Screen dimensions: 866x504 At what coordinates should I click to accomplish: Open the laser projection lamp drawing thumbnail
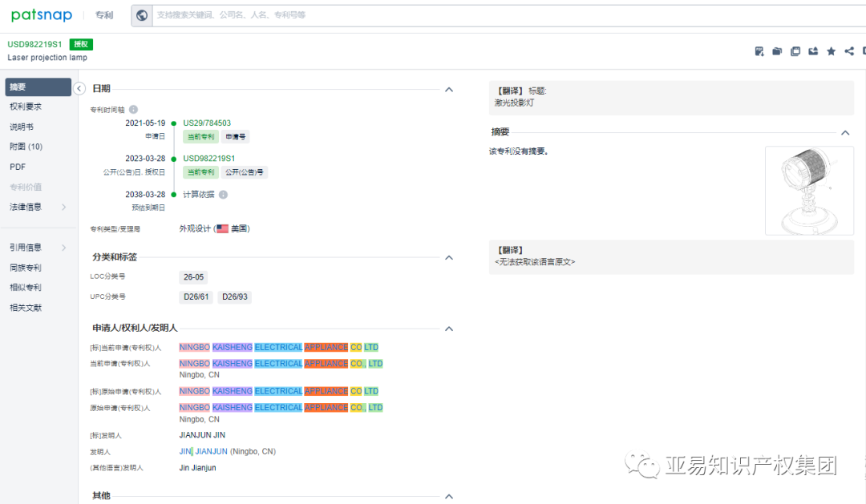809,191
